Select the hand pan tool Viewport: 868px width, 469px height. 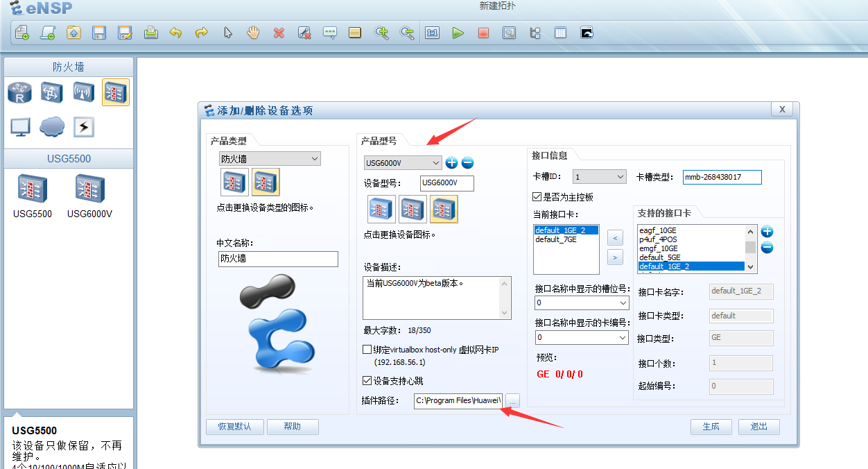point(253,33)
